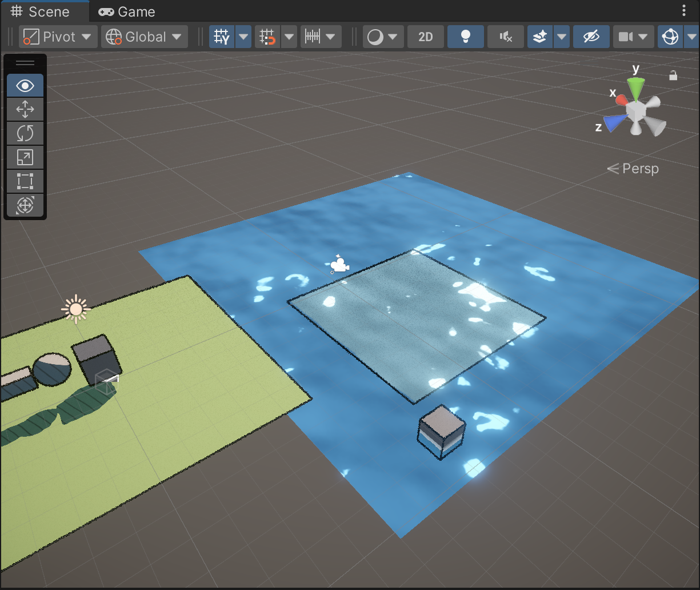The width and height of the screenshot is (700, 590).
Task: Select the View hand/eye tool
Action: pyautogui.click(x=25, y=86)
